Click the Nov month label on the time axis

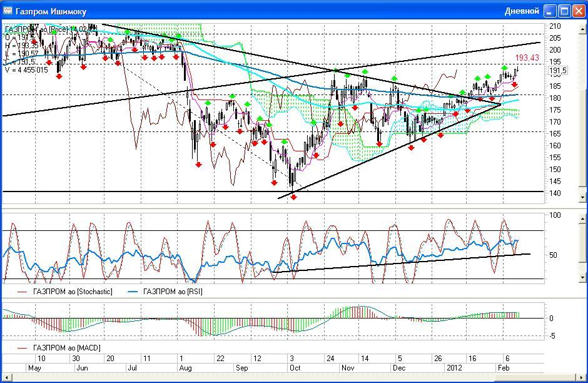pyautogui.click(x=348, y=368)
